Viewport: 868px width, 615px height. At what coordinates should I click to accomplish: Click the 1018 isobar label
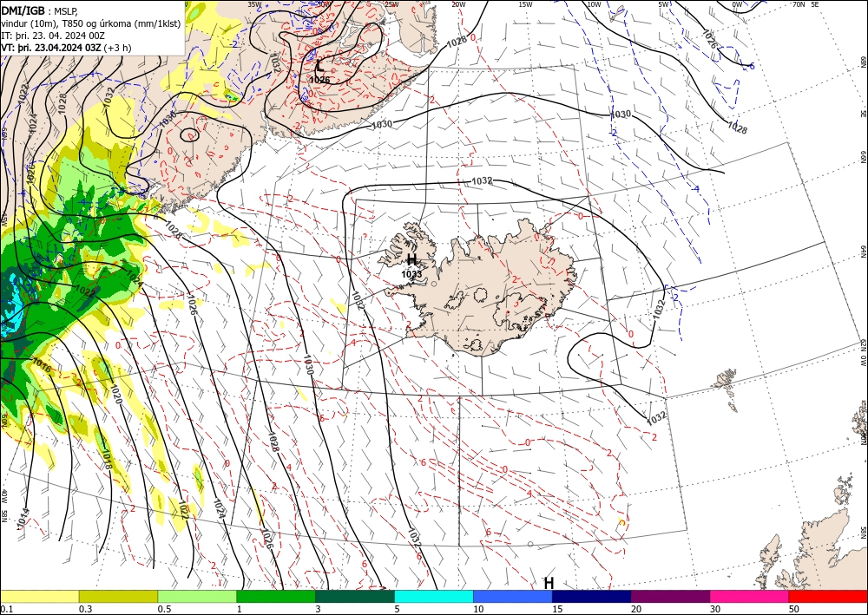coord(107,460)
